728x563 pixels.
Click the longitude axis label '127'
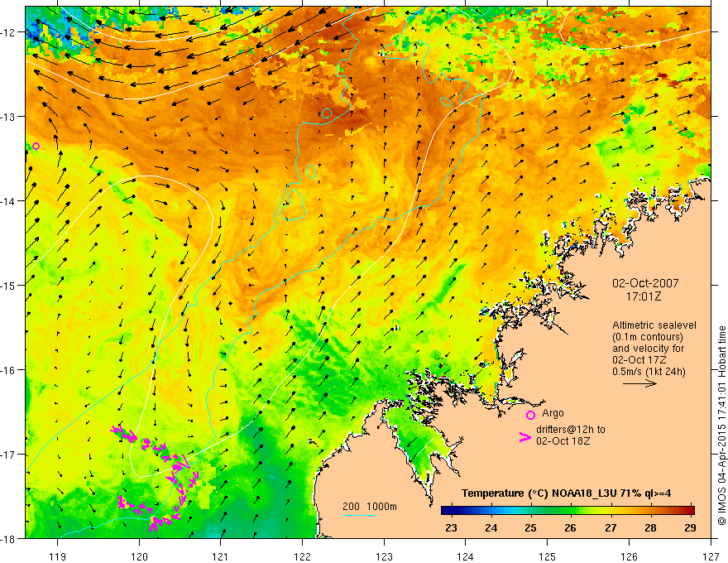point(711,556)
